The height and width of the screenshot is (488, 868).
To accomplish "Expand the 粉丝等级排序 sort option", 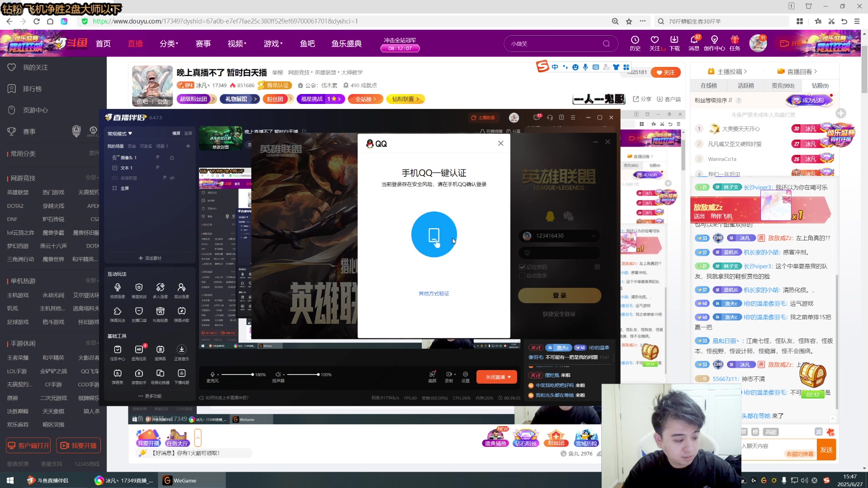I will point(713,100).
